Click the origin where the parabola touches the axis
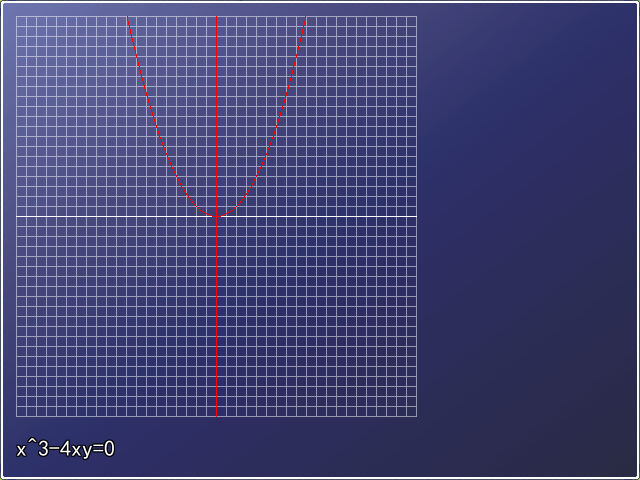The height and width of the screenshot is (480, 640). click(x=216, y=216)
